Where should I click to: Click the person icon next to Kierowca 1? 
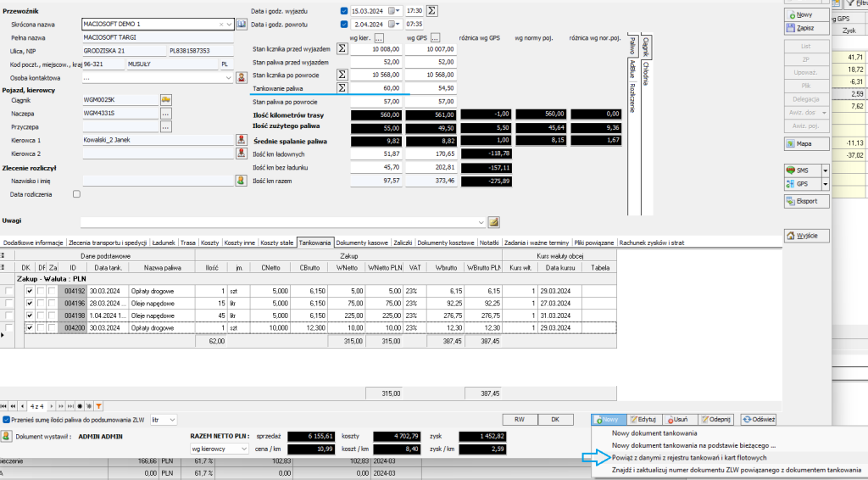point(241,140)
